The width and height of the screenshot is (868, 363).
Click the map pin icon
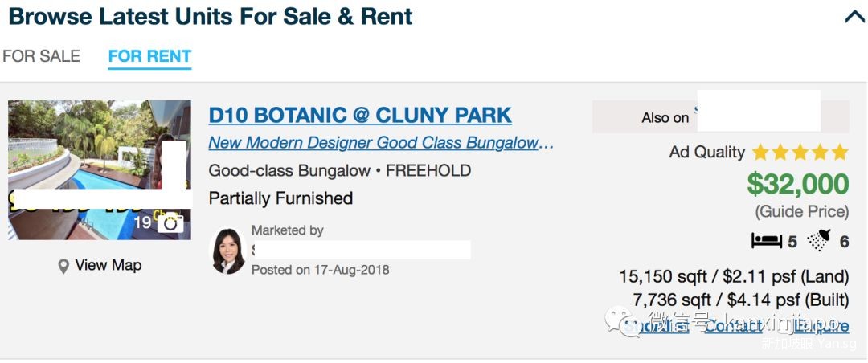tap(63, 267)
